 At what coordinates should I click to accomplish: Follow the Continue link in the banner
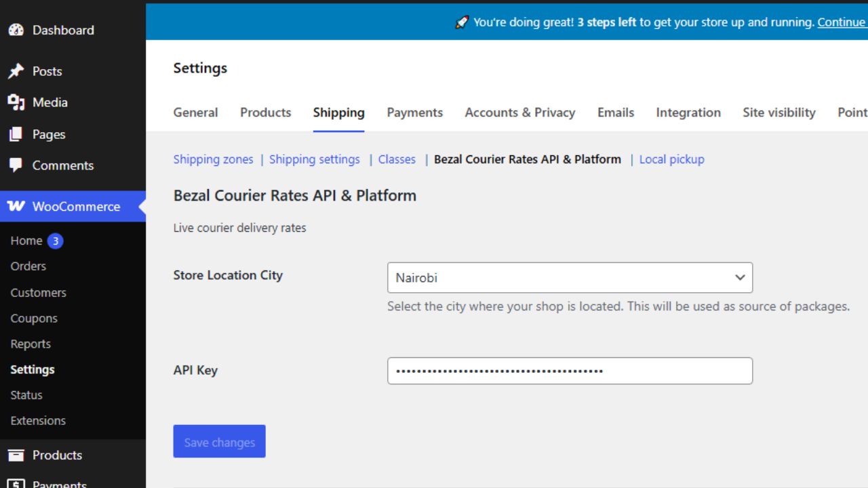842,22
